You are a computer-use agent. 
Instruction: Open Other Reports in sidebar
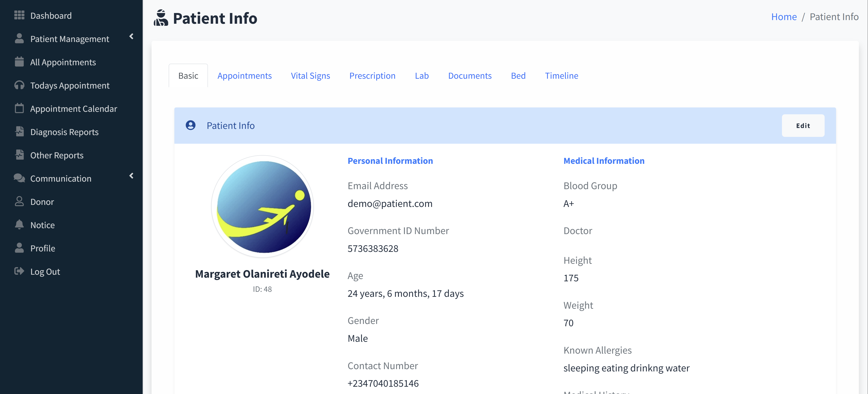point(57,155)
